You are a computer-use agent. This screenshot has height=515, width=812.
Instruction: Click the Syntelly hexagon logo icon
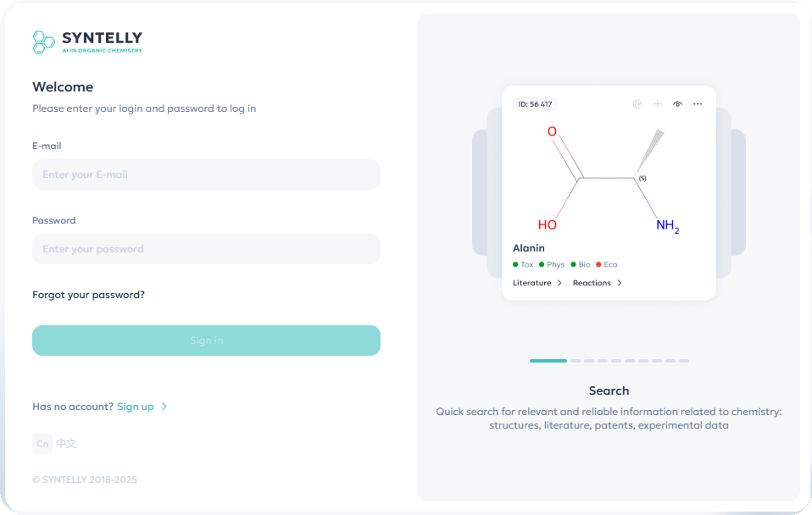[x=43, y=42]
